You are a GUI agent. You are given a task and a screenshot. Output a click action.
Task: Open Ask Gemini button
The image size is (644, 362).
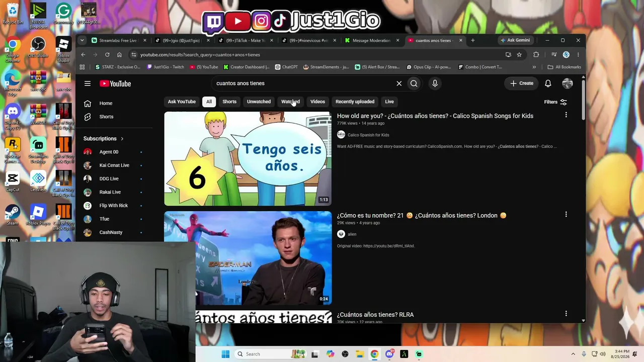(515, 40)
